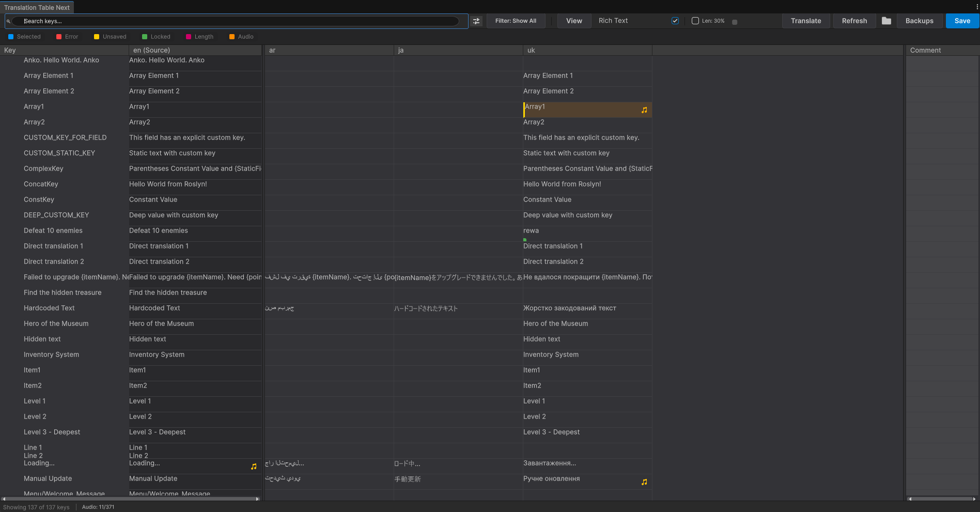Click the orange Audio legend indicator

(x=231, y=37)
